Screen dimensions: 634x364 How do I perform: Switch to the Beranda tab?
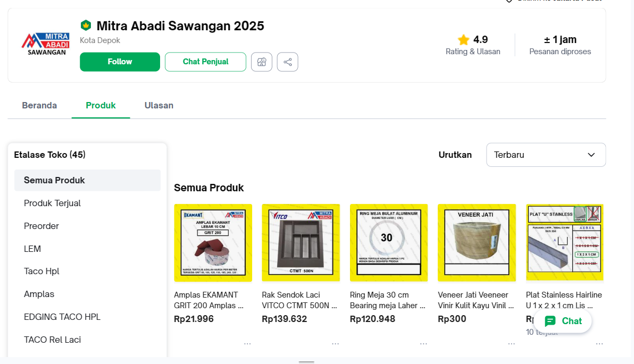39,105
